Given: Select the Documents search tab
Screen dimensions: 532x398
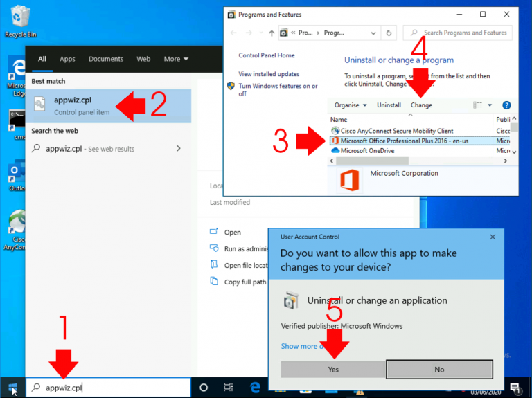Looking at the screenshot, I should click(106, 59).
